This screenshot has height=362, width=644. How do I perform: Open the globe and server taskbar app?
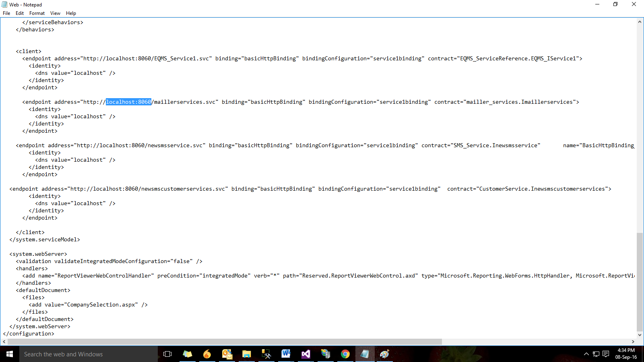(326, 354)
